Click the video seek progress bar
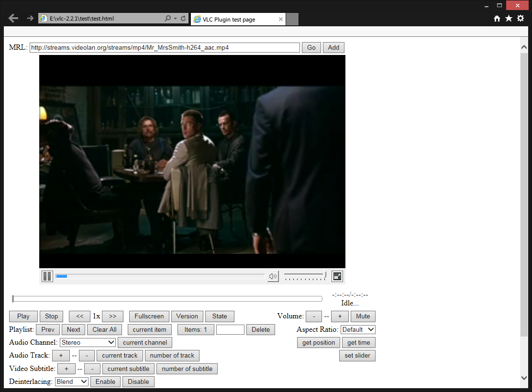This screenshot has width=532, height=392. (x=160, y=276)
